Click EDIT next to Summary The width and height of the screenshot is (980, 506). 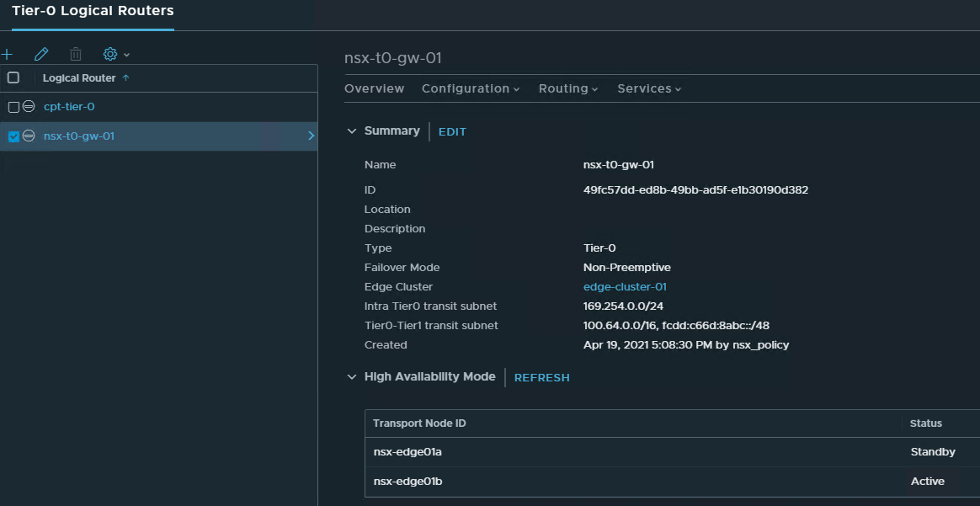(x=452, y=131)
